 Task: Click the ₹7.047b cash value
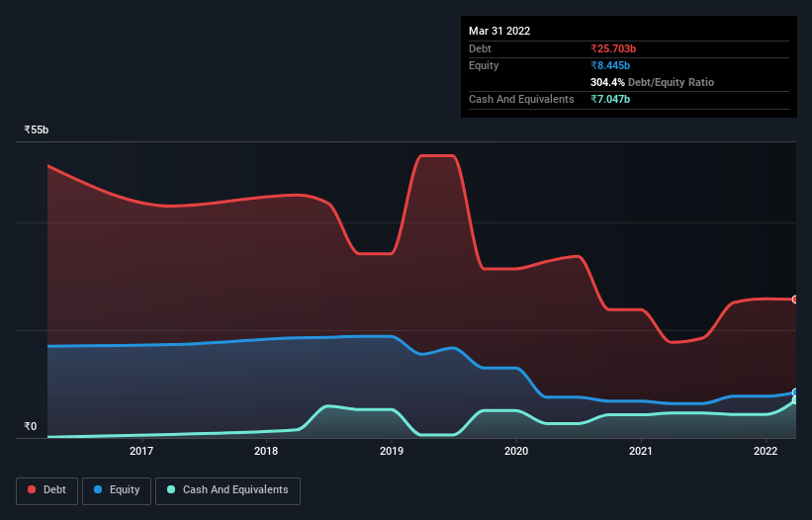coord(610,99)
